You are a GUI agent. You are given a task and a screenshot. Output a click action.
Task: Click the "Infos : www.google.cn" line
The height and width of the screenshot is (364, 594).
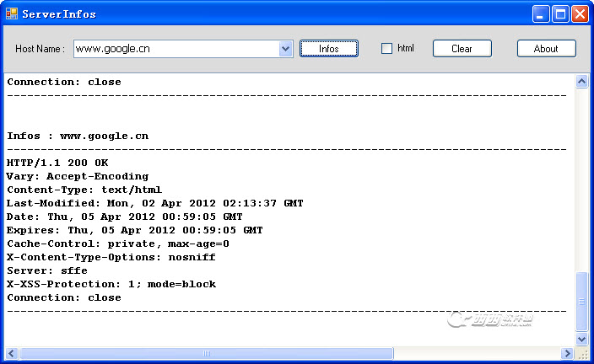78,136
